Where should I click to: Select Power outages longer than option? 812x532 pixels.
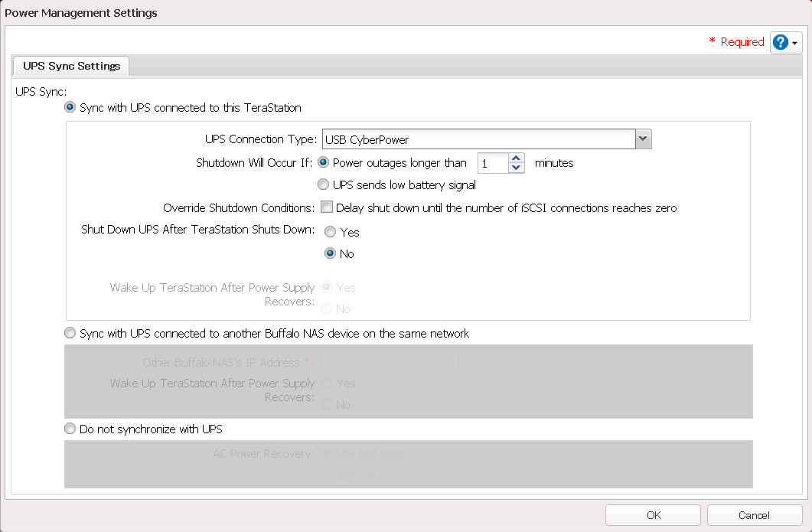[324, 162]
